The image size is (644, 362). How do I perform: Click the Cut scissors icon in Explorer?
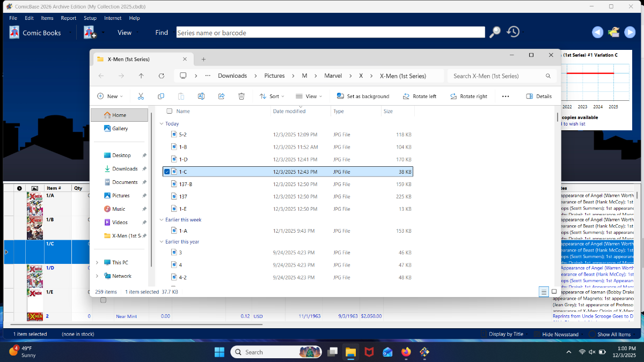coord(141,97)
